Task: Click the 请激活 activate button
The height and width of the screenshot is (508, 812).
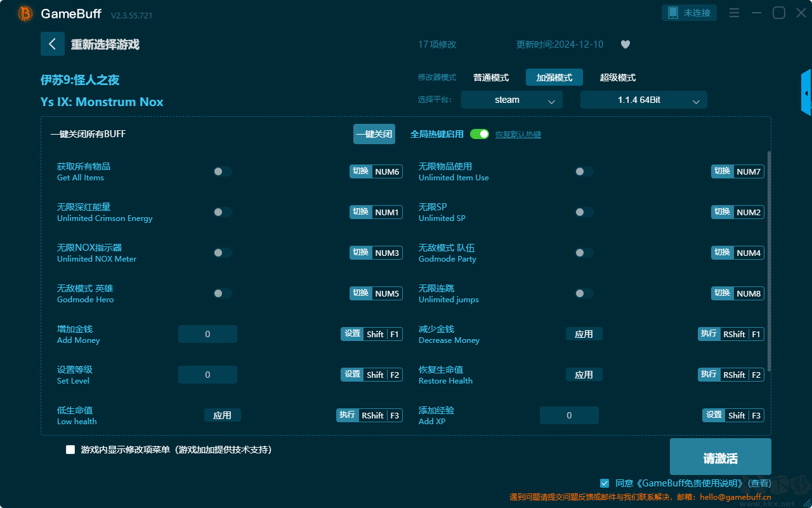Action: tap(721, 458)
